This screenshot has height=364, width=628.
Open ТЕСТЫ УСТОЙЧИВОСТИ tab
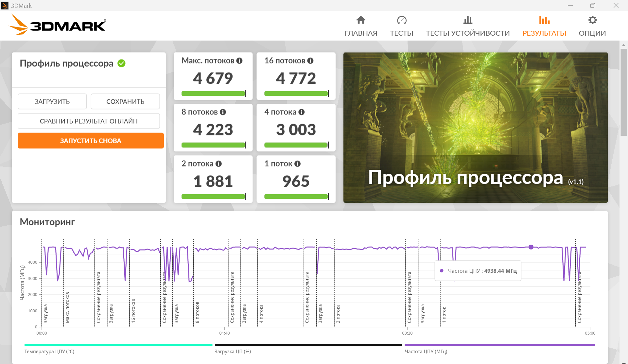pyautogui.click(x=468, y=26)
